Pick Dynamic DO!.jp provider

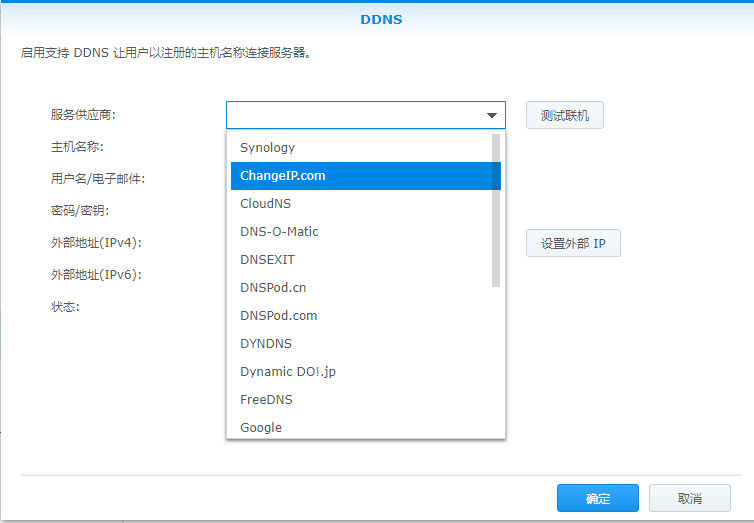pyautogui.click(x=366, y=372)
